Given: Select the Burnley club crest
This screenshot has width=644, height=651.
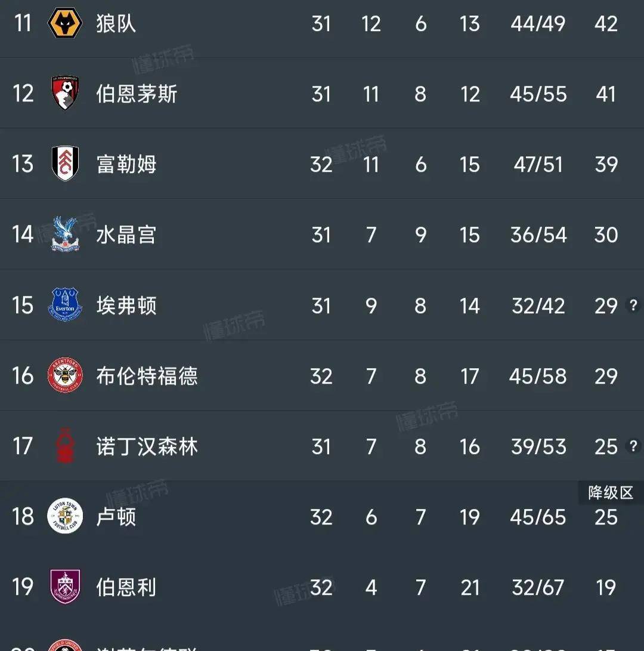Looking at the screenshot, I should [65, 586].
